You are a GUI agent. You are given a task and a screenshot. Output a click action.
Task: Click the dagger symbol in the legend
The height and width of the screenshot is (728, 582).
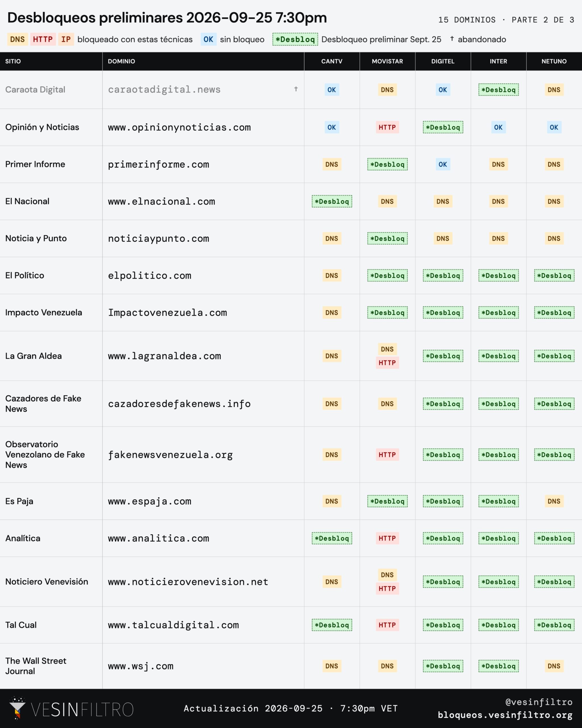tap(452, 38)
